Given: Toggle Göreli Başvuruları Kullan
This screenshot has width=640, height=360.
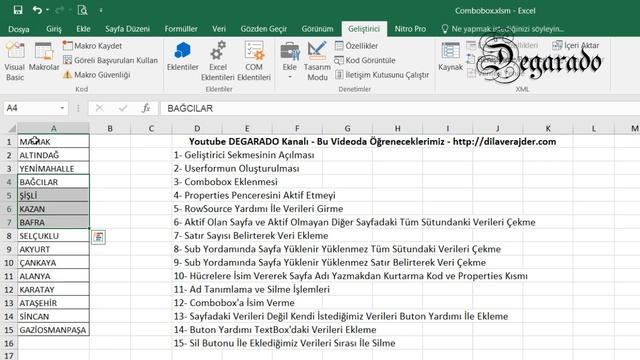Looking at the screenshot, I should click(110, 60).
